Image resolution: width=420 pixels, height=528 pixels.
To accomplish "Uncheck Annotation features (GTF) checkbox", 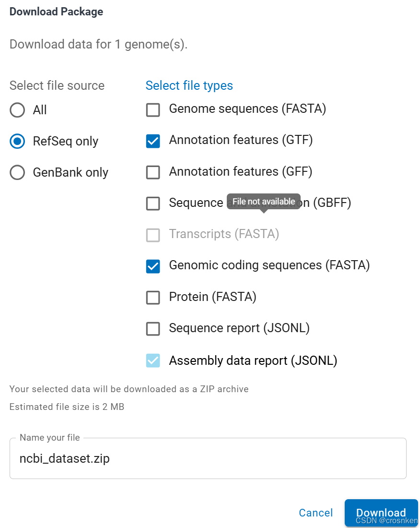I will (x=153, y=141).
